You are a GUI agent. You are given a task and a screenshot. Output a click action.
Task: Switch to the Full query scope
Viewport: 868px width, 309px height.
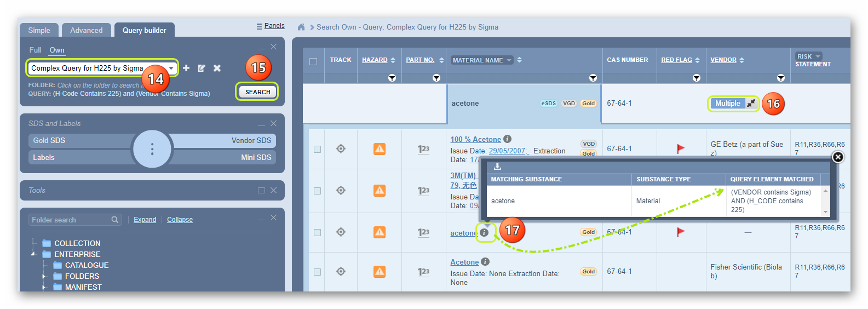(35, 50)
